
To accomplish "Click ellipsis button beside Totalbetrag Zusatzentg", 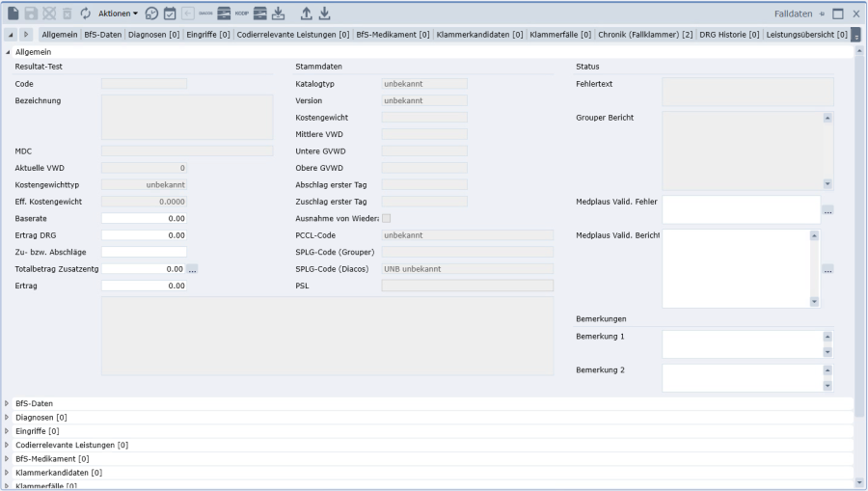I will click(x=193, y=269).
